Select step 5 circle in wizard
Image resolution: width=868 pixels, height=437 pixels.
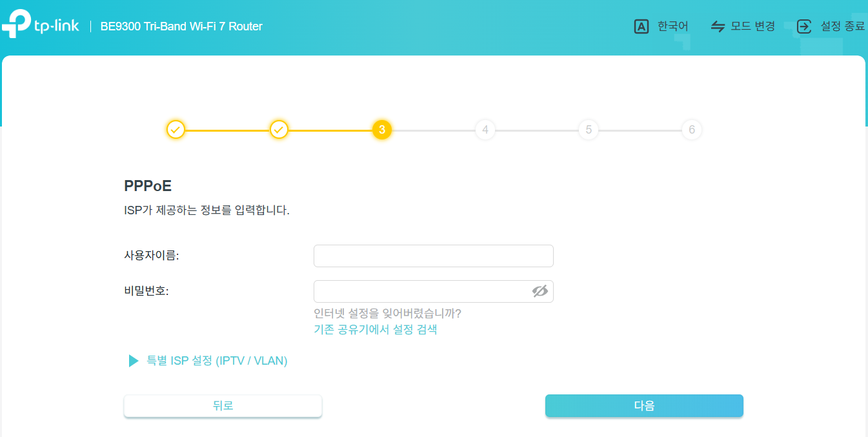click(x=589, y=130)
